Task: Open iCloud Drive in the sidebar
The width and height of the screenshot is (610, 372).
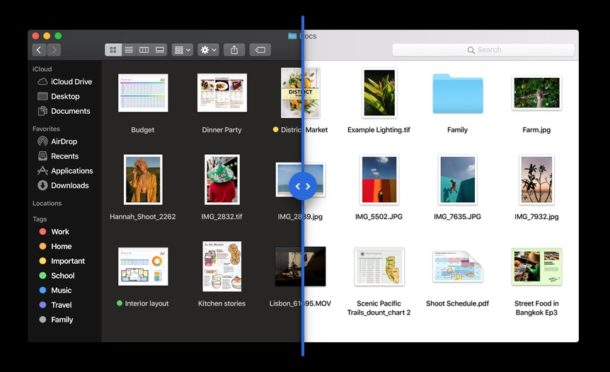Action: [65, 82]
